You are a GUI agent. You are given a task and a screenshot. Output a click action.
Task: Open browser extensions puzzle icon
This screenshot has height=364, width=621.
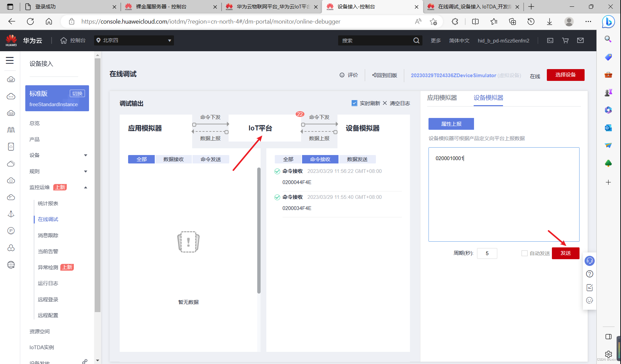coord(455,22)
